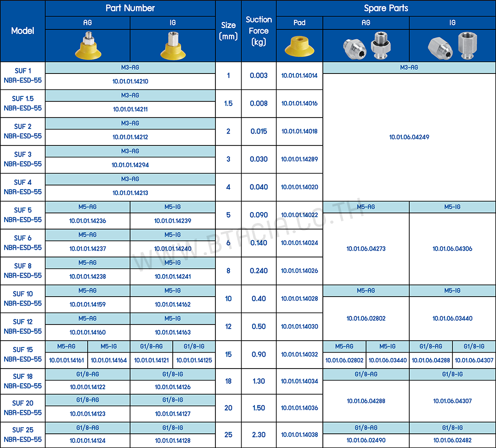Viewport: 496px width, 448px height.
Task: Click part number 10.01.01.14161
Action: (x=67, y=360)
